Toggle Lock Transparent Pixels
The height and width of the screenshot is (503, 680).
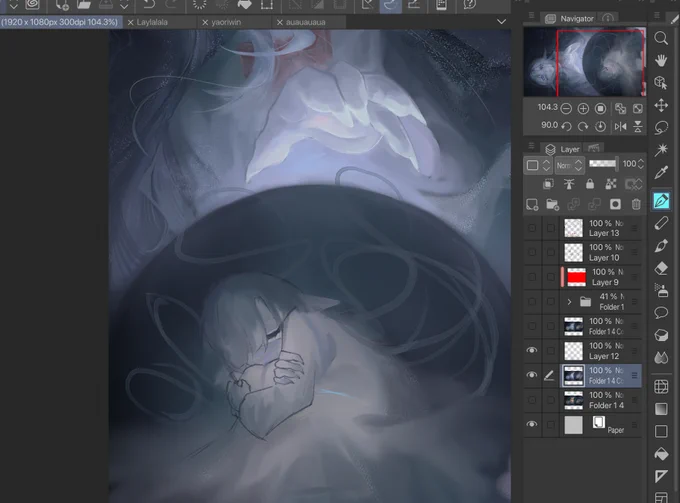click(x=611, y=184)
